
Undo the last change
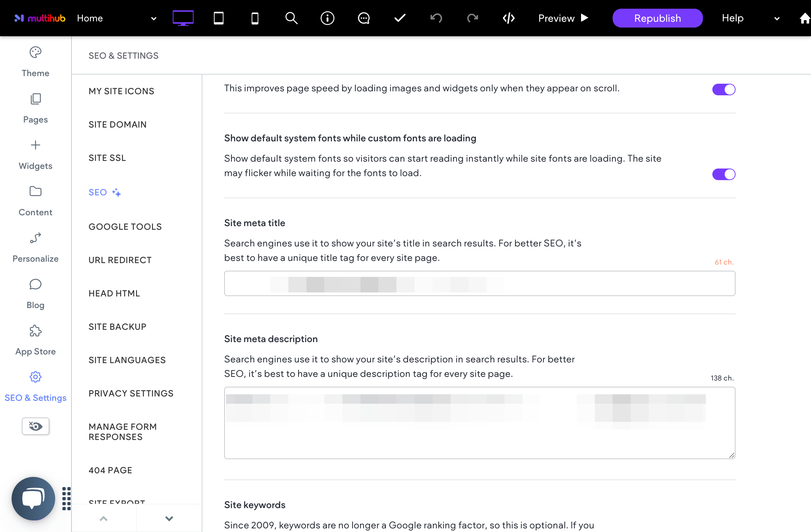click(x=436, y=18)
